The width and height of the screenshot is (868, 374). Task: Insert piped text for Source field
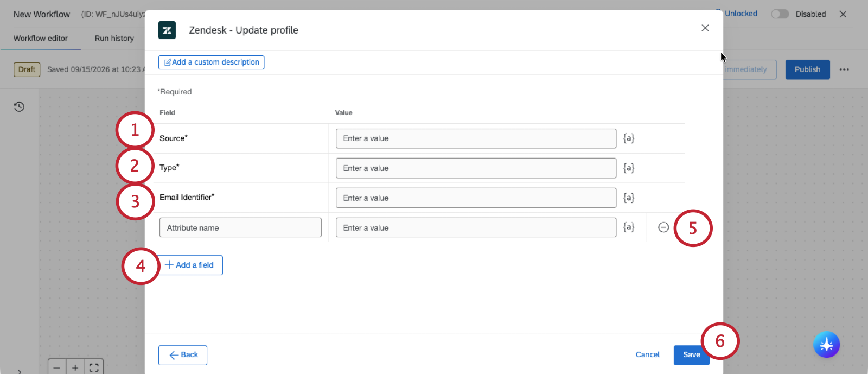[x=628, y=138]
